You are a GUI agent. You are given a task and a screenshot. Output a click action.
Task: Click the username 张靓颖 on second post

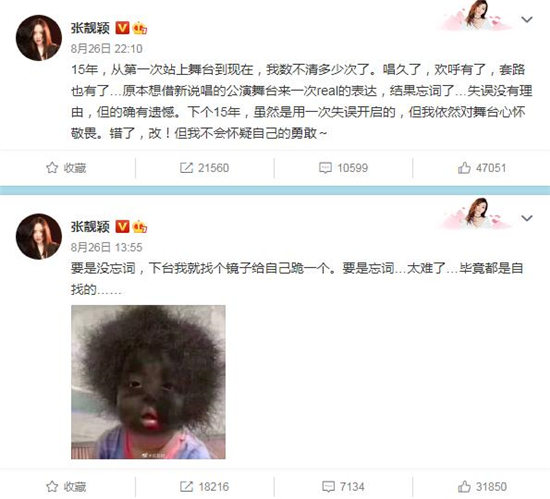pyautogui.click(x=90, y=227)
